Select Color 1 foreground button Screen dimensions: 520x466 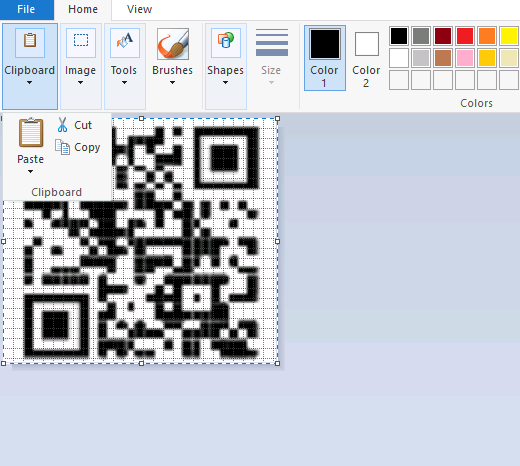coord(325,58)
